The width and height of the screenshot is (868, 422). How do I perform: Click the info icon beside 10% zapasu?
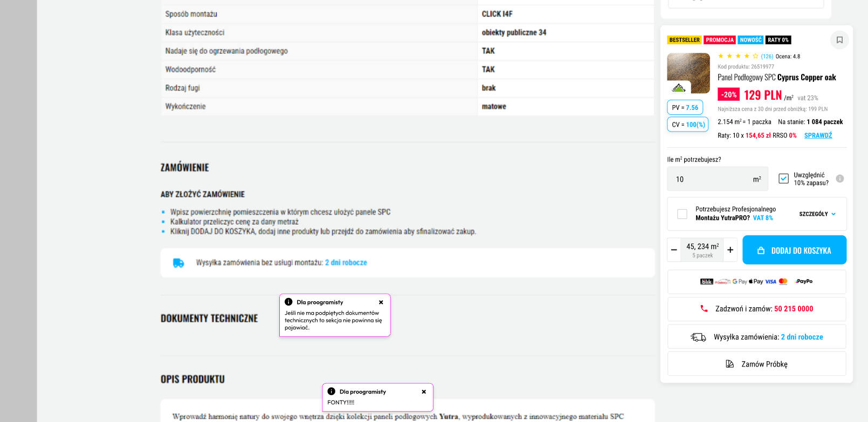(x=839, y=179)
